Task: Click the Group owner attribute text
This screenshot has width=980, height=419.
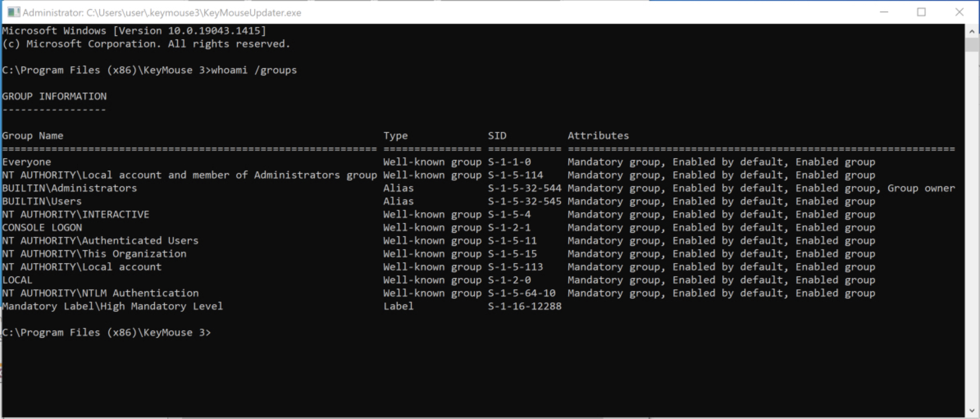Action: 921,188
